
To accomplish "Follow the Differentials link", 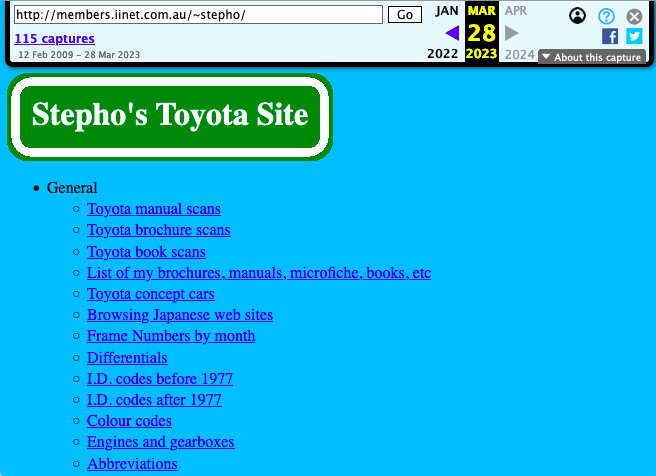I will point(127,358).
